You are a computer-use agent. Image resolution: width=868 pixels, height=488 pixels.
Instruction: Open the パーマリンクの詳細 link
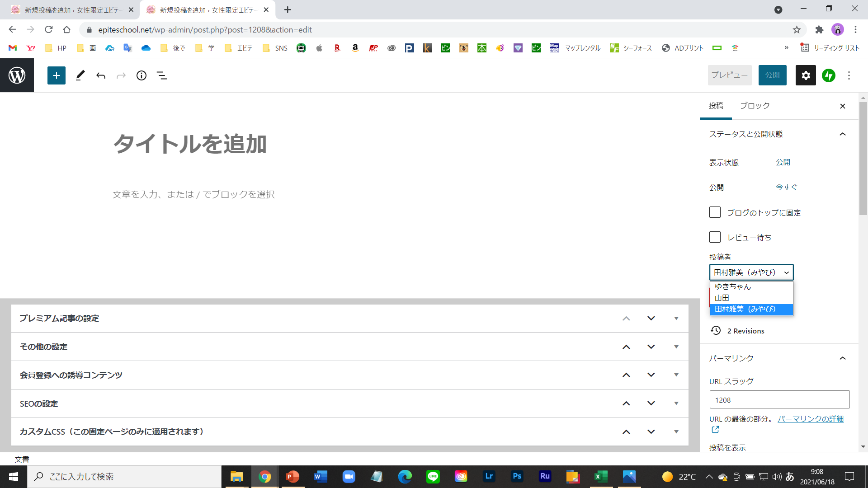point(810,419)
